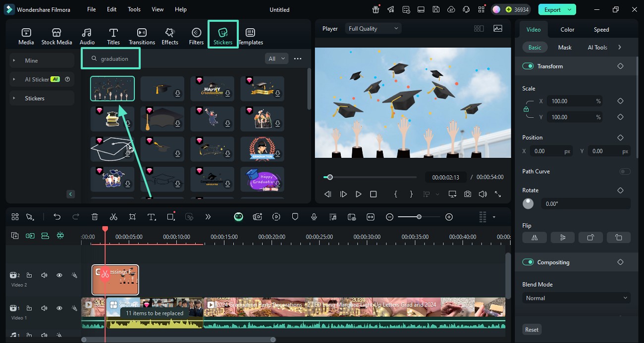Select the Happy Graduation text sticker thumbnail
This screenshot has height=343, width=644.
click(212, 89)
